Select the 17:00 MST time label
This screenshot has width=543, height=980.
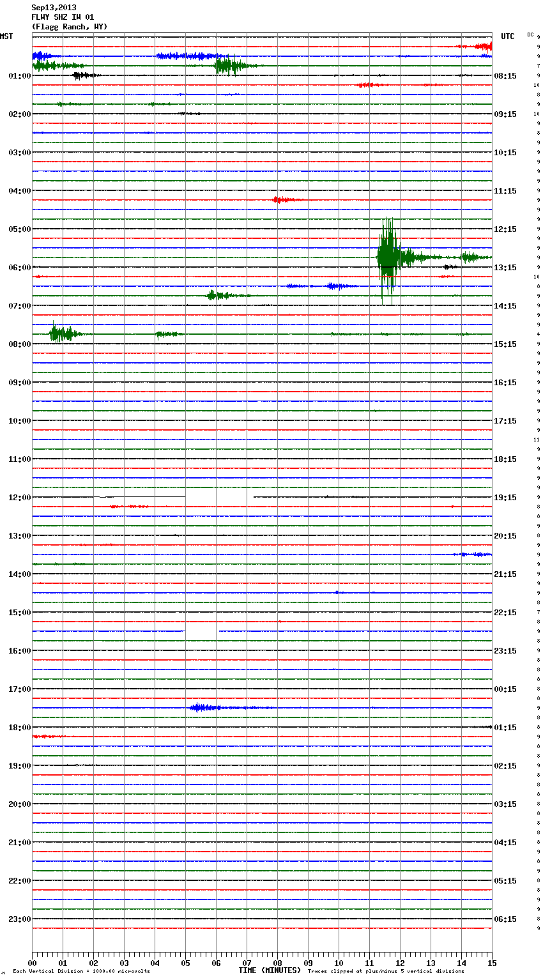point(20,689)
